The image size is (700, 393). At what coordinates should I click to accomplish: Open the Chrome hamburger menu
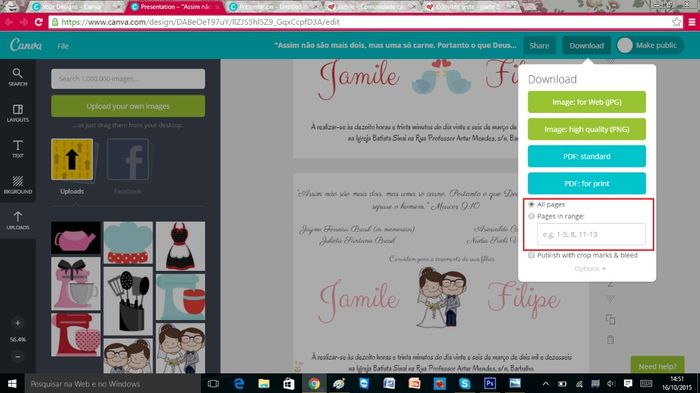click(x=692, y=22)
